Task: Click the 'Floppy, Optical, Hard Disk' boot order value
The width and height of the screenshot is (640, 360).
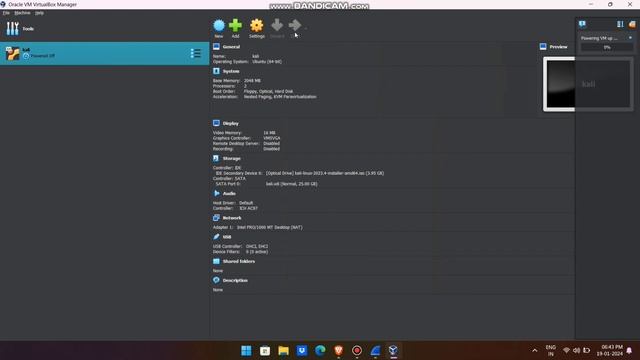Action: click(x=268, y=91)
